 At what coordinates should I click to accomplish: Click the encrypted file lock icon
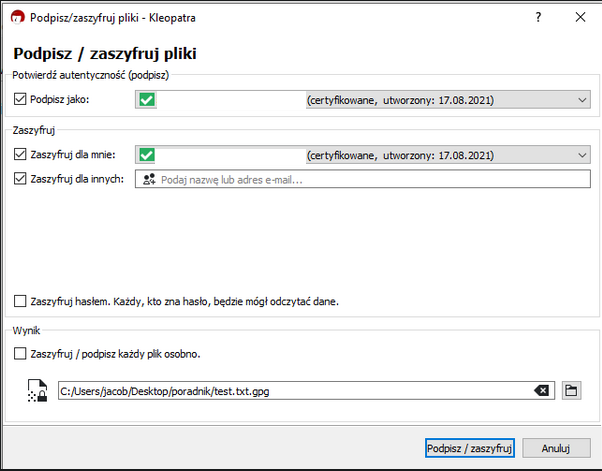pyautogui.click(x=38, y=391)
